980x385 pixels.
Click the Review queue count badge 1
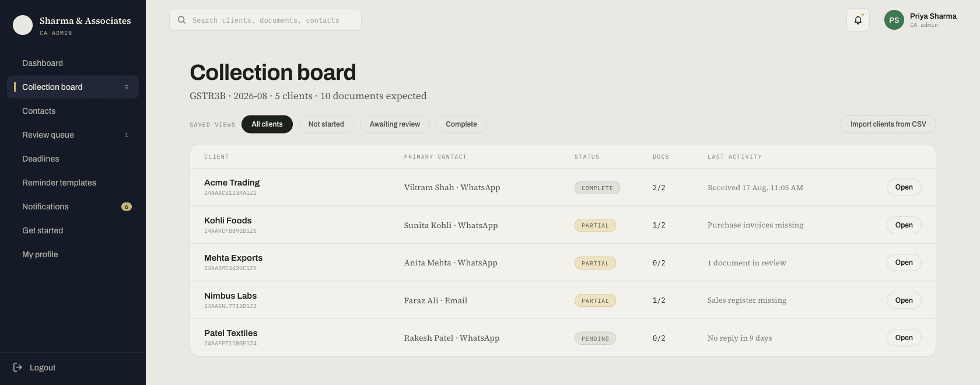click(127, 135)
